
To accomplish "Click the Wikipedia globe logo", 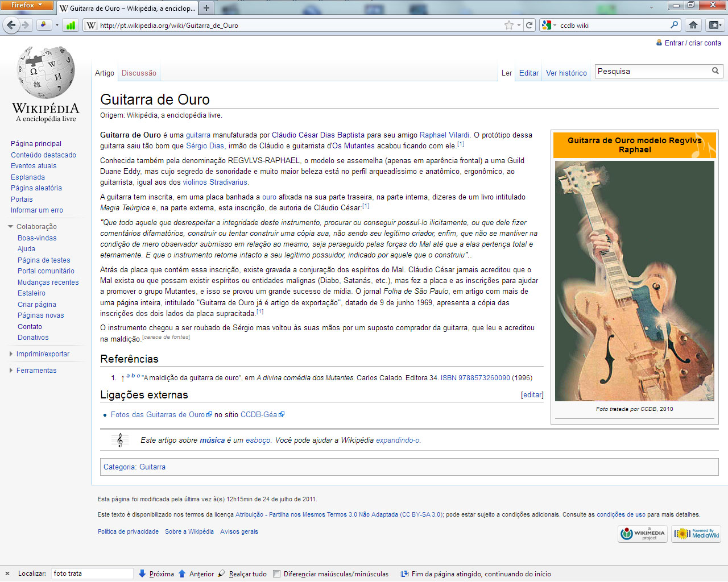I will 45,73.
